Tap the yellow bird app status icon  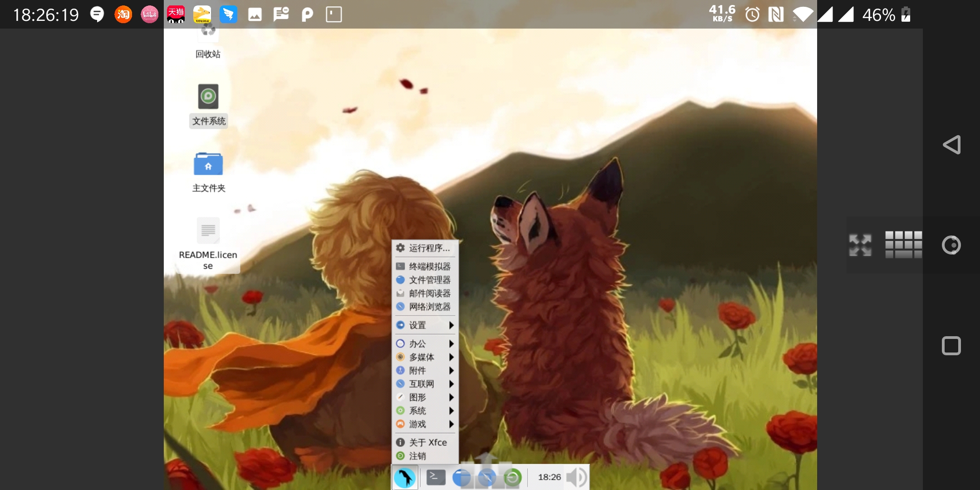click(202, 15)
